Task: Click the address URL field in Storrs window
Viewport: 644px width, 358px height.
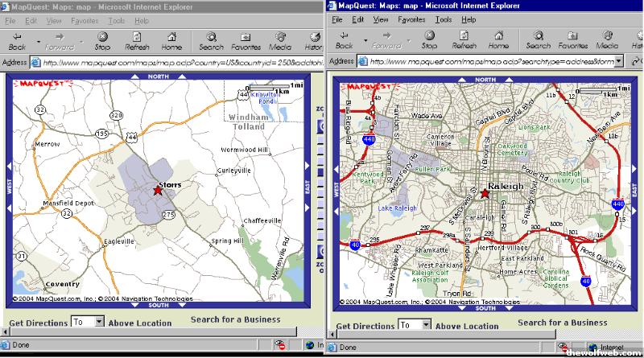Action: pyautogui.click(x=177, y=62)
